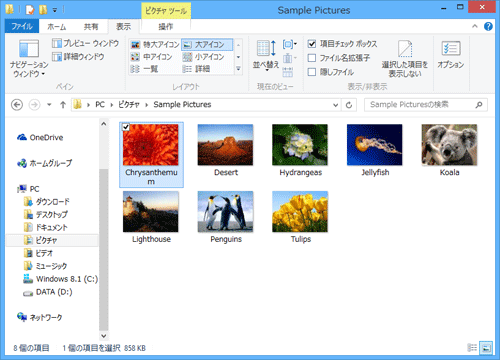Select OneDrive in the navigation pane

[x=40, y=137]
